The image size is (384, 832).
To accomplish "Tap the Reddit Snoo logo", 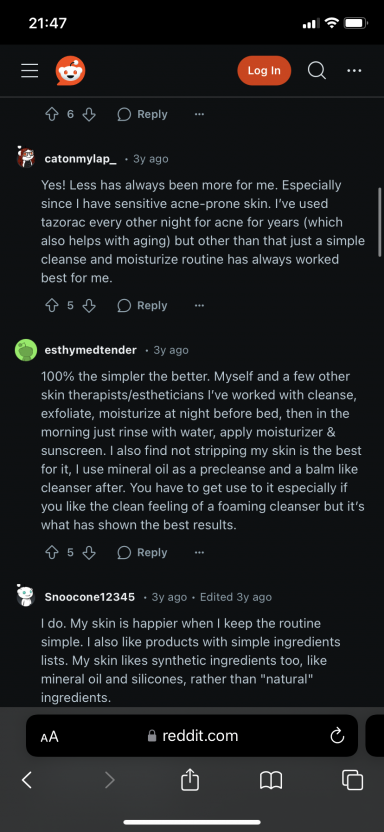I will tap(71, 71).
